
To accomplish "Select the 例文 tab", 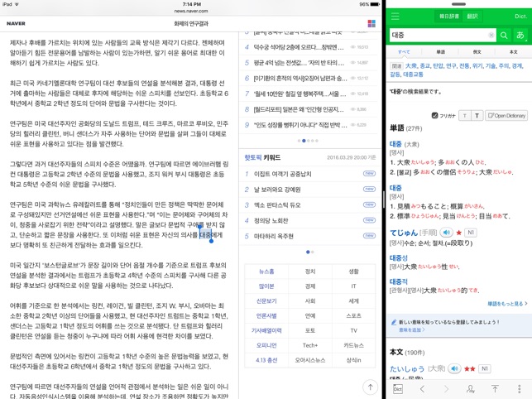I will point(477,52).
